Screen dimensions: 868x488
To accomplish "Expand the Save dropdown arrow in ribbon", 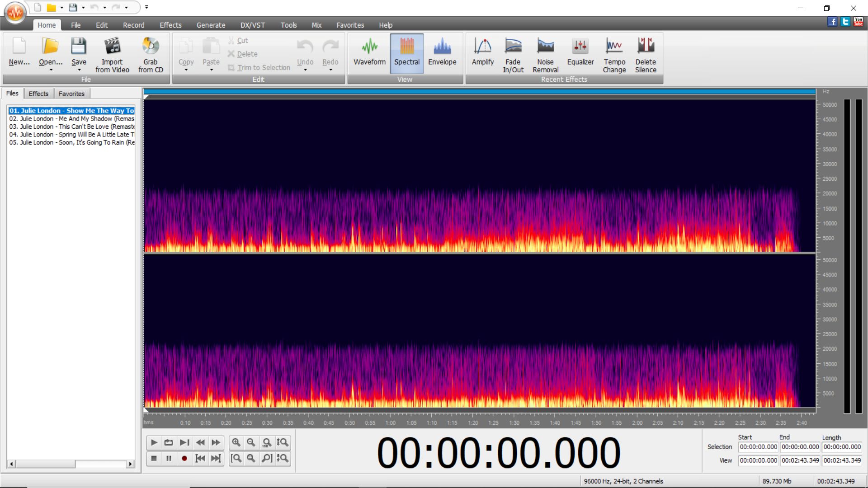I will click(79, 70).
